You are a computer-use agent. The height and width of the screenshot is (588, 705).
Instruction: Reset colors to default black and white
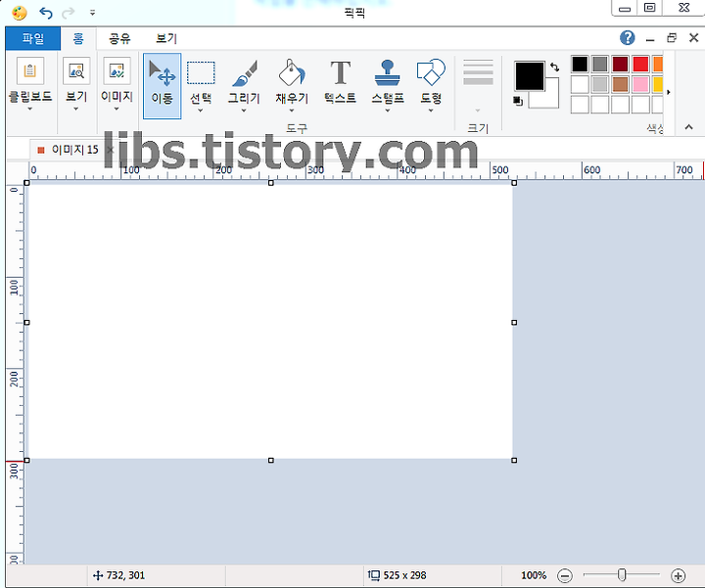518,101
